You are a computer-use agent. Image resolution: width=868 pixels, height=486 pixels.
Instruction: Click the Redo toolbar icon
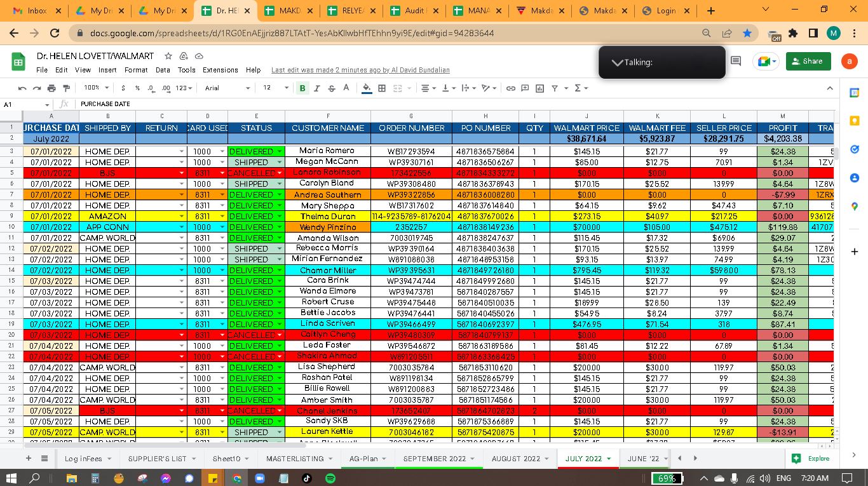tap(37, 88)
